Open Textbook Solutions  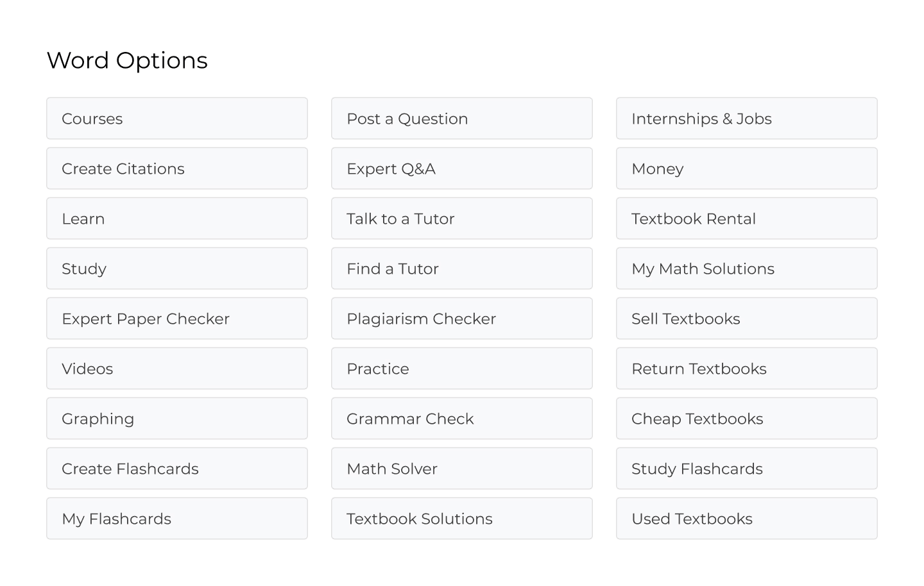click(461, 519)
